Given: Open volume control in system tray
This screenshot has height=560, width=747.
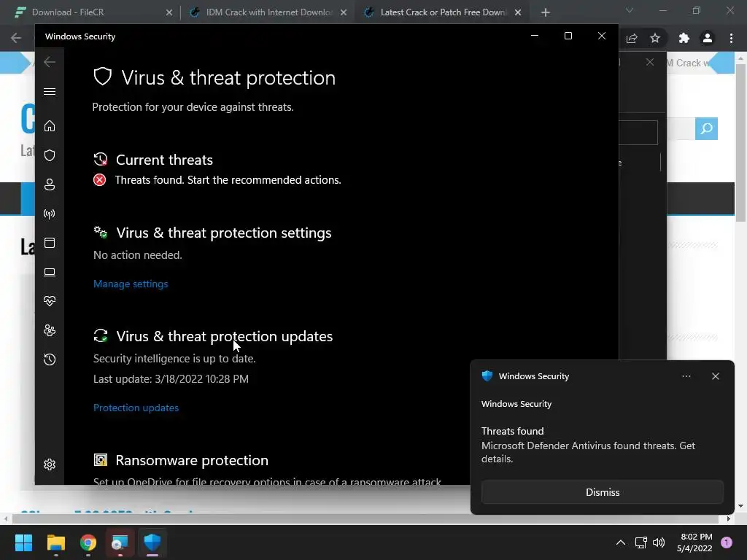Looking at the screenshot, I should [x=659, y=542].
